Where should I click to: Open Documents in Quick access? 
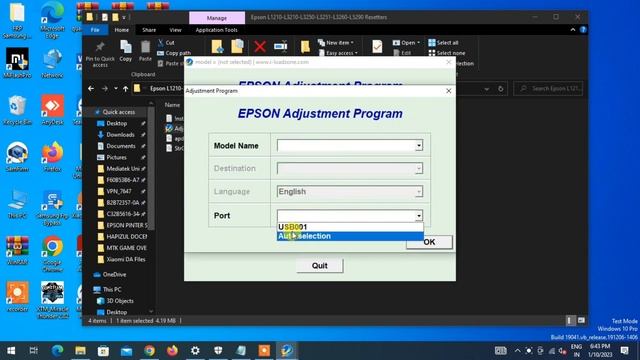coord(121,146)
